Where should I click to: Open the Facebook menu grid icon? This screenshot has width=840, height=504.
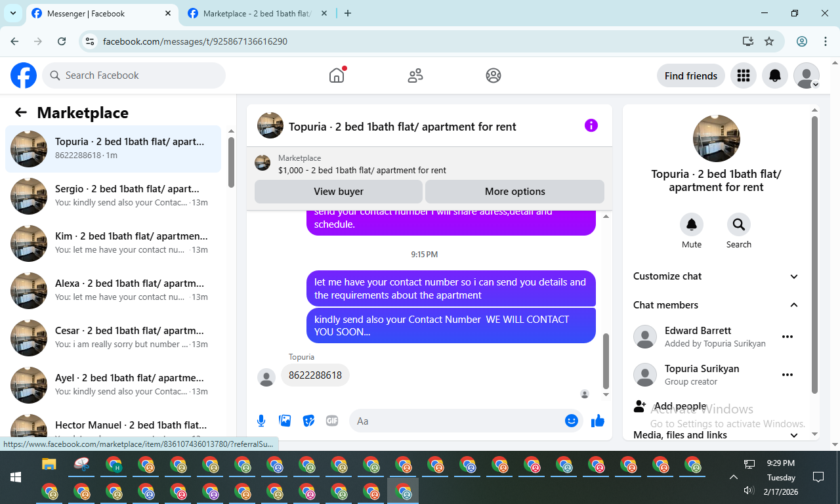click(744, 75)
